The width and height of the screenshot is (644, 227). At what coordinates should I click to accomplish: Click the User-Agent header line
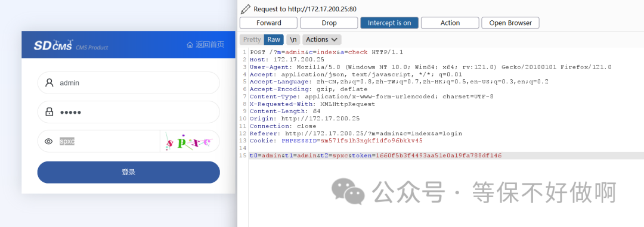click(431, 67)
